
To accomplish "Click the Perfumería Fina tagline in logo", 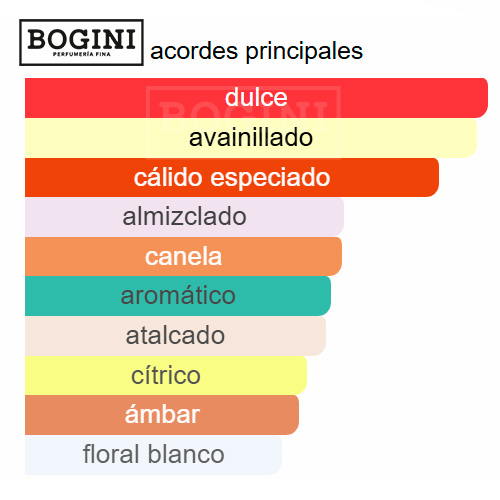I will pos(82,54).
